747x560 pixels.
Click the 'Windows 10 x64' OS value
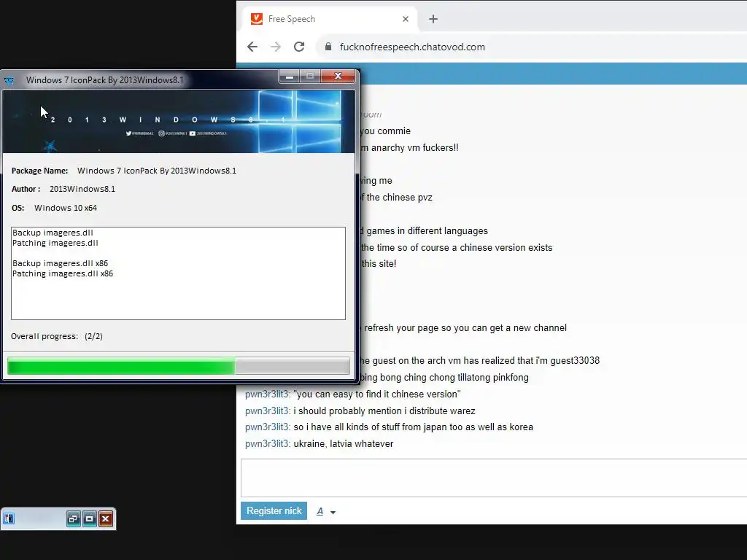[66, 208]
